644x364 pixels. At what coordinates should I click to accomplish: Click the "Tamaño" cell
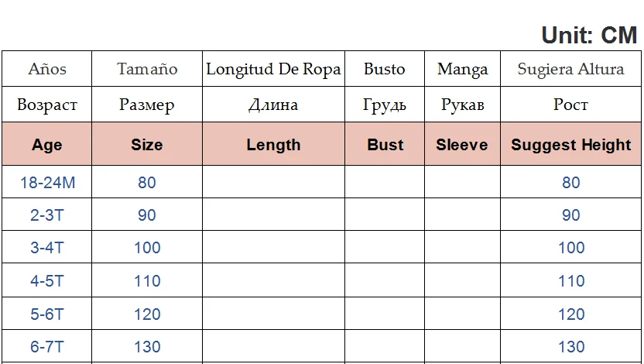(147, 69)
